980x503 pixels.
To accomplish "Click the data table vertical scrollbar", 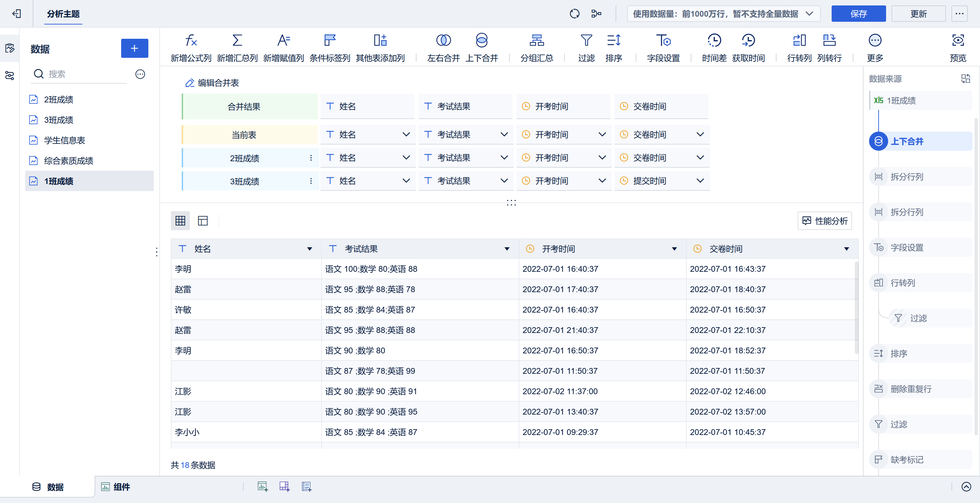I will (x=856, y=308).
